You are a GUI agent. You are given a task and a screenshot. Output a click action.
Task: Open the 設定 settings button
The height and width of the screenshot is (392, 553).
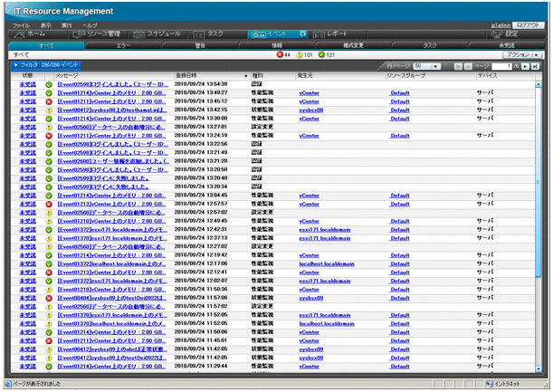coord(510,33)
